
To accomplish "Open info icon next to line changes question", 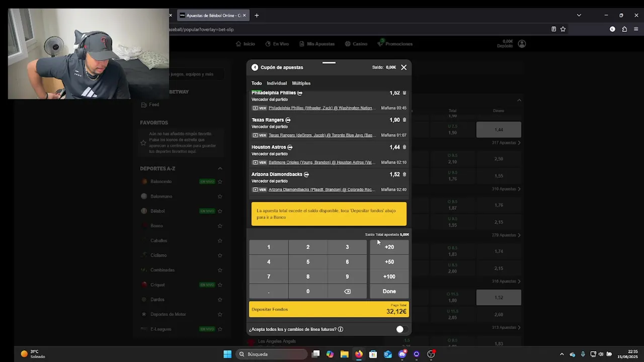I will pos(341,329).
